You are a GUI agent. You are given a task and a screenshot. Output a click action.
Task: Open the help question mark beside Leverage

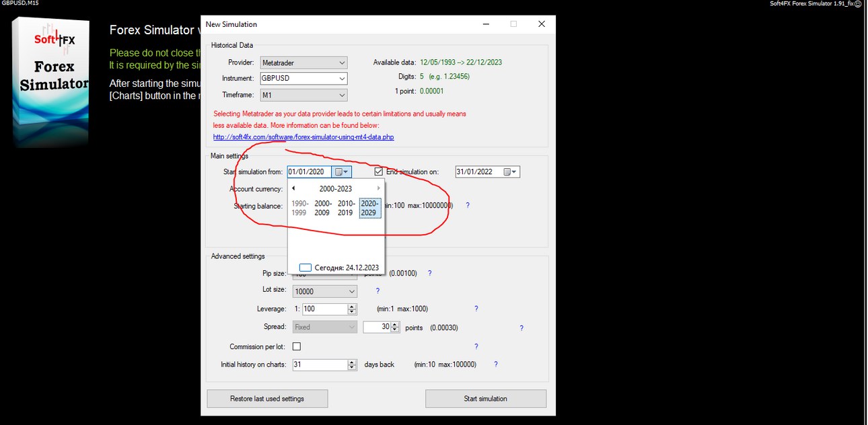click(x=476, y=309)
